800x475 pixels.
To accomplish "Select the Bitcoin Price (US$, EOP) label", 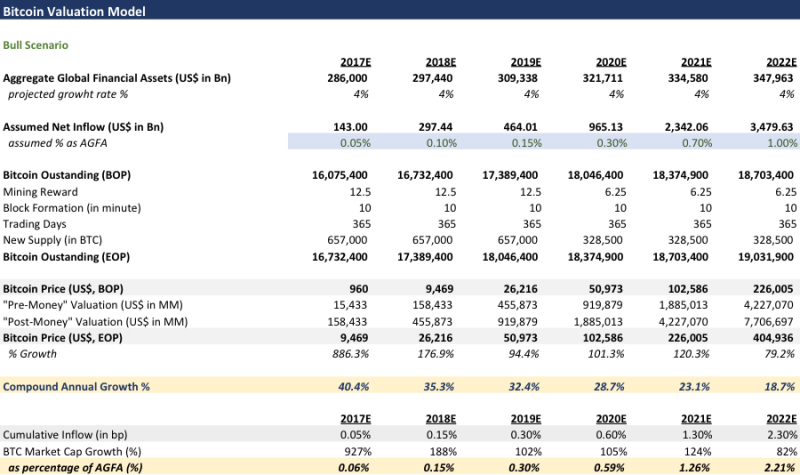I will (63, 338).
